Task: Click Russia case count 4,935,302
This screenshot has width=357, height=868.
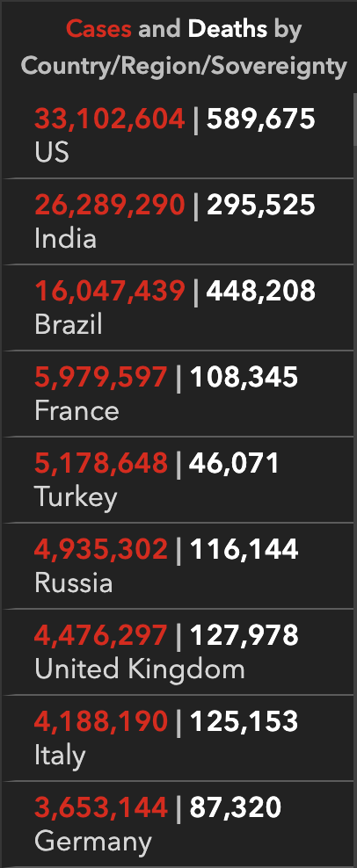Action: 101,550
